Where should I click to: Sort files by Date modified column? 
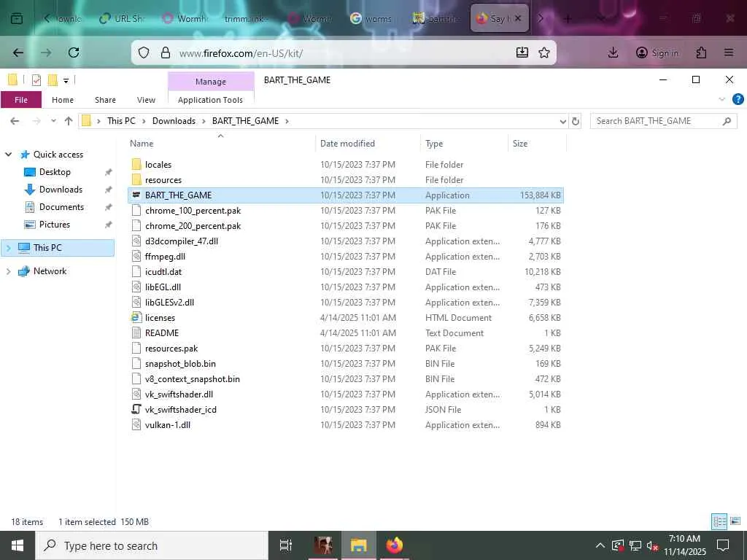347,144
